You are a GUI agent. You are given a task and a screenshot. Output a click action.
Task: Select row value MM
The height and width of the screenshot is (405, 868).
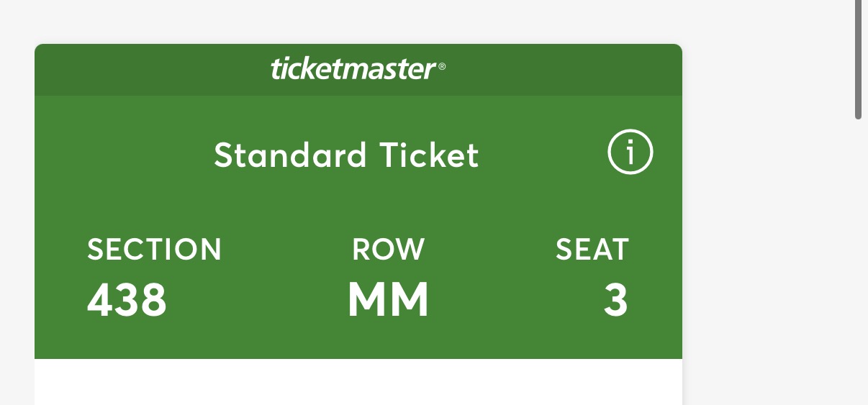[388, 300]
